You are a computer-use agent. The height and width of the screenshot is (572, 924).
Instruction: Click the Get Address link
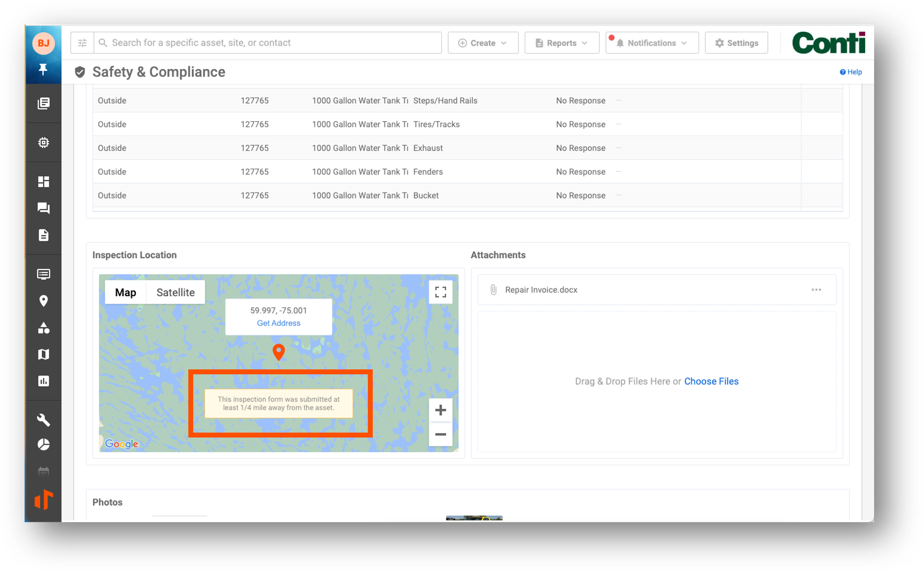[279, 323]
